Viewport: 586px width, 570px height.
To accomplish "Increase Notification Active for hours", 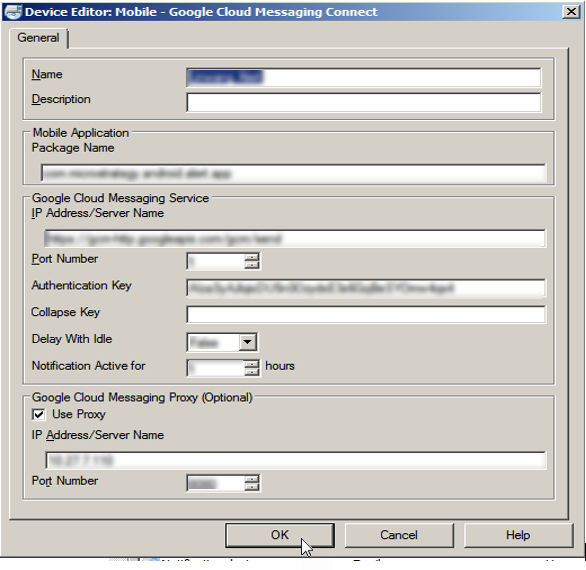I will 252,364.
